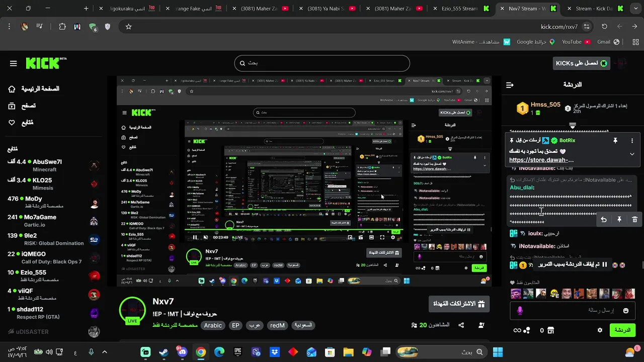Viewport: 644px width, 362px height.
Task: Click the EP tag
Action: (x=235, y=325)
